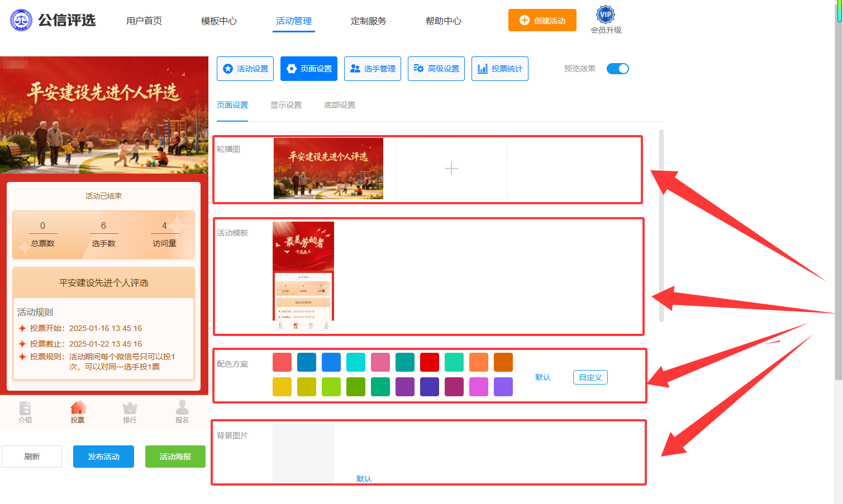This screenshot has height=504, width=843.
Task: Click the VIP 会员升级 badge icon
Action: click(606, 15)
